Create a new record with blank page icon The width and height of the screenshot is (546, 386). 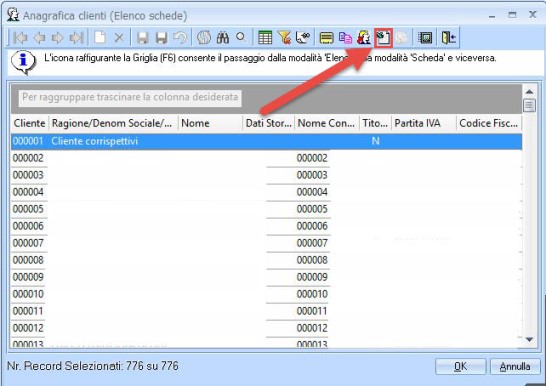(x=100, y=37)
